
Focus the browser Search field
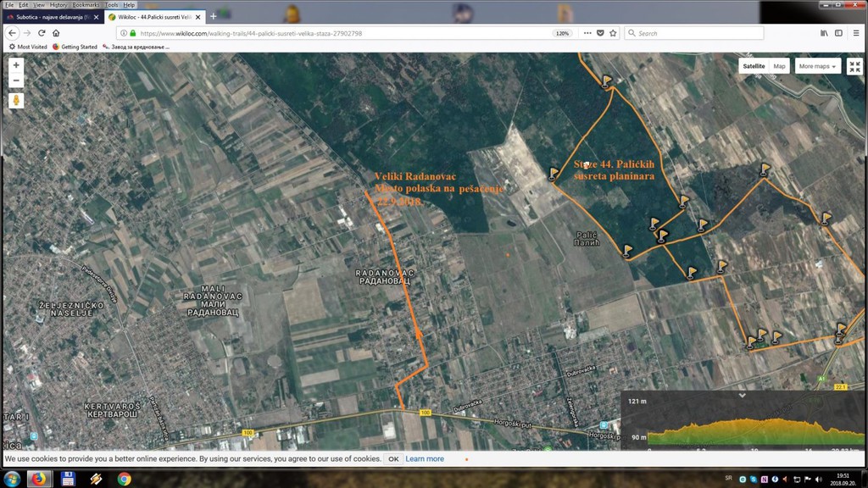pyautogui.click(x=695, y=33)
